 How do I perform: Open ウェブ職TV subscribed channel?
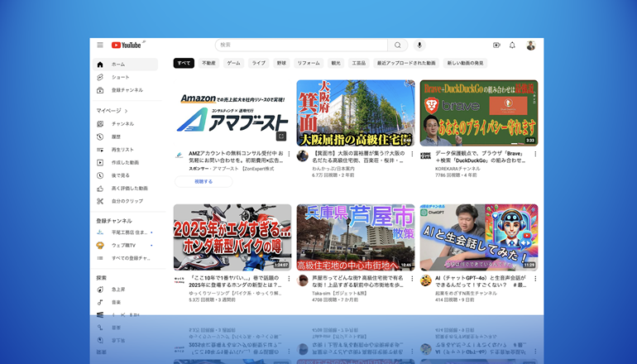click(x=125, y=246)
